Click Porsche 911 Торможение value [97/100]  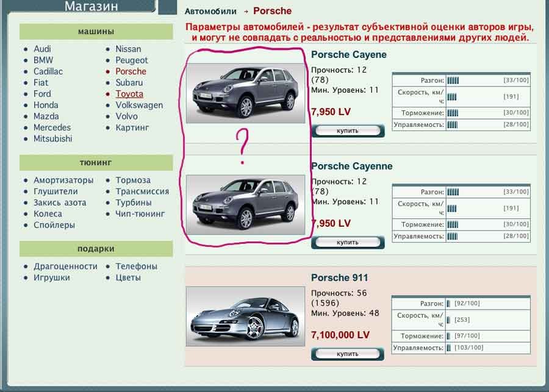tap(467, 336)
